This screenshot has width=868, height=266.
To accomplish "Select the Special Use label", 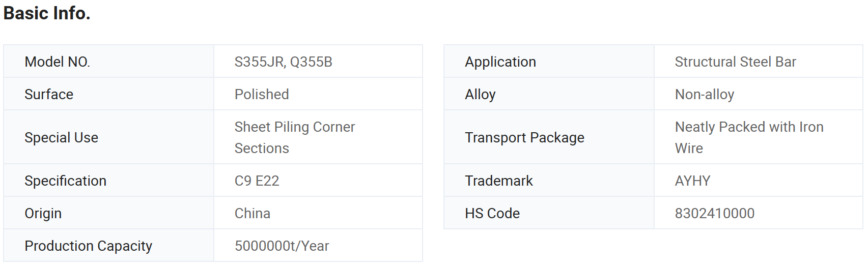I will tap(61, 138).
